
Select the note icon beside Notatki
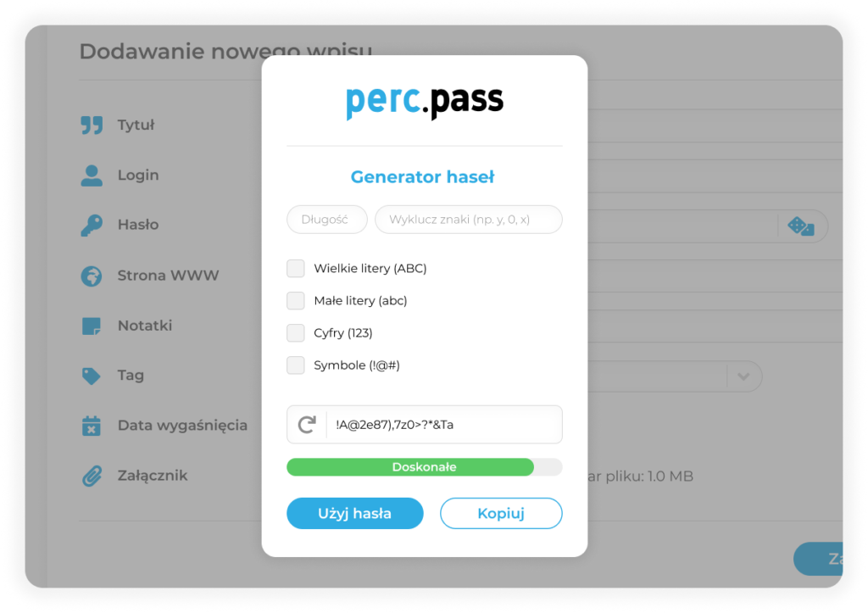pyautogui.click(x=91, y=325)
